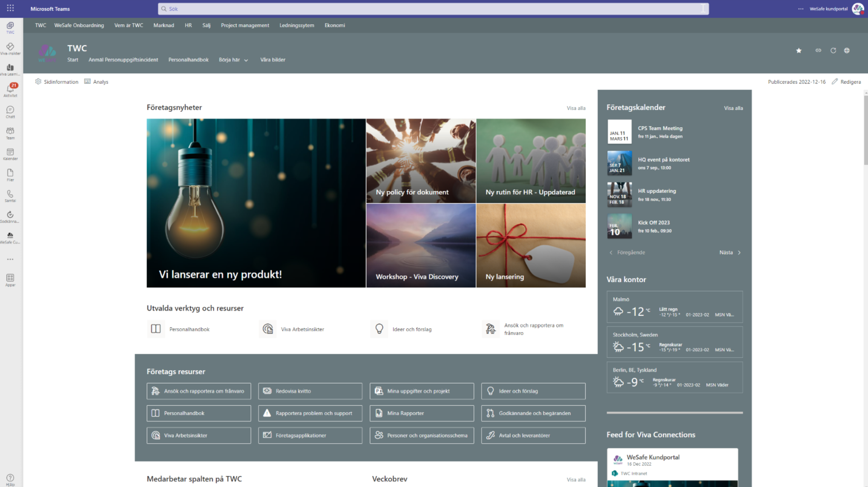This screenshot has width=868, height=487.
Task: Open the more apps ellipsis in the sidebar
Action: (x=10, y=259)
